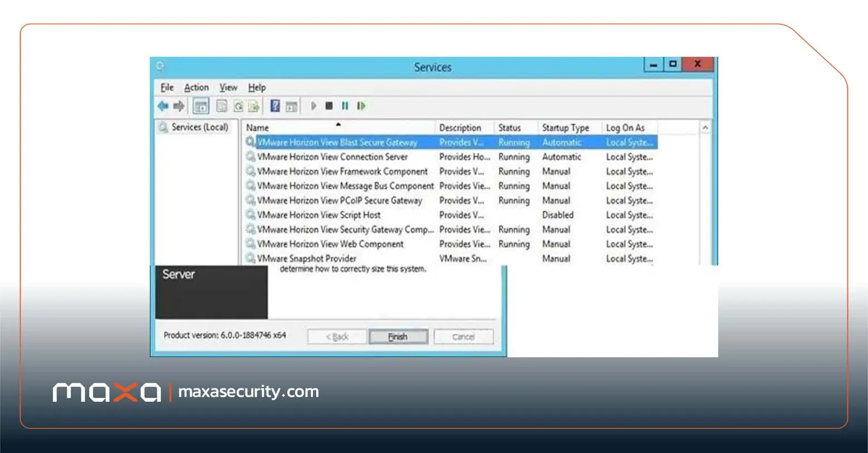
Task: Click the Stop Service square icon
Action: (329, 106)
